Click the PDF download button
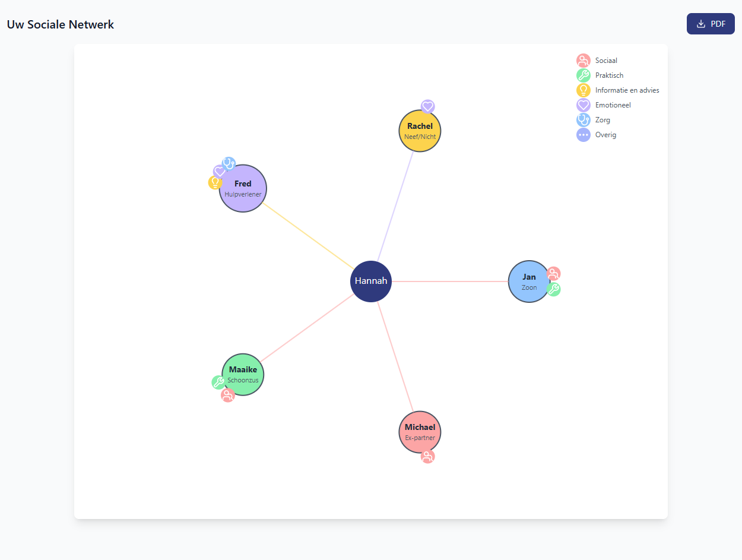The height and width of the screenshot is (560, 742). point(711,24)
